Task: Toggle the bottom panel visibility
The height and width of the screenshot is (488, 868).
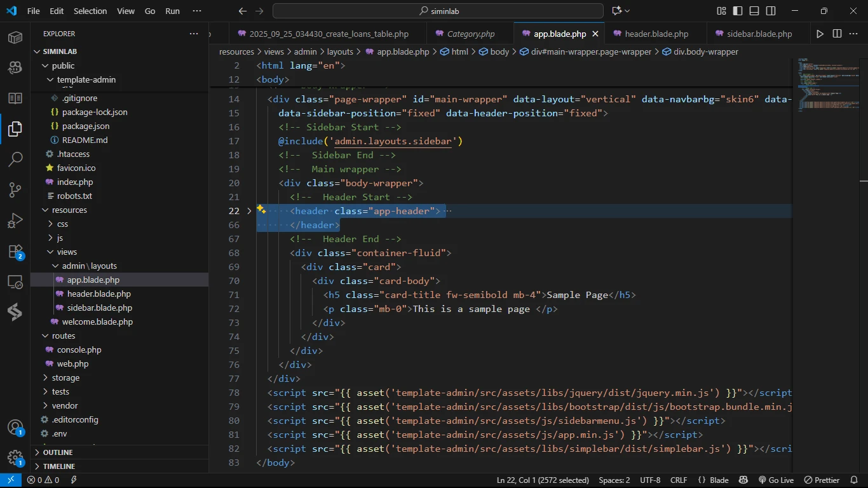Action: click(x=754, y=11)
